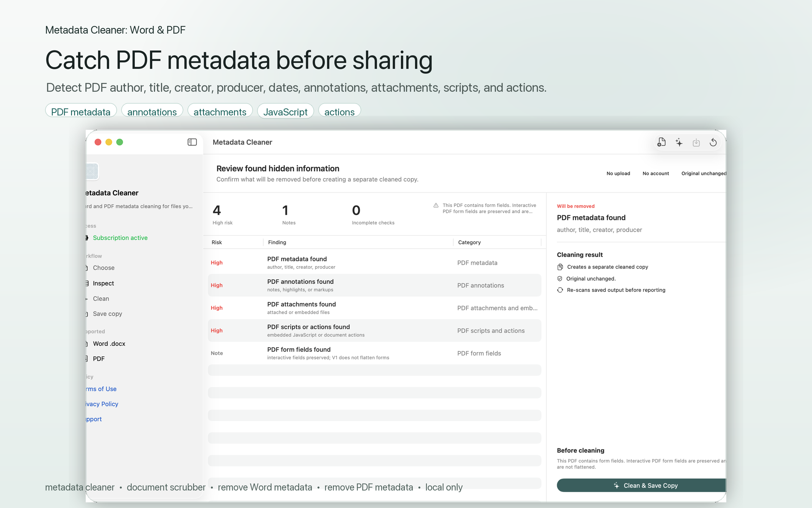
Task: Click the re-scan arrows icon beside Re-scans saved output
Action: [560, 290]
